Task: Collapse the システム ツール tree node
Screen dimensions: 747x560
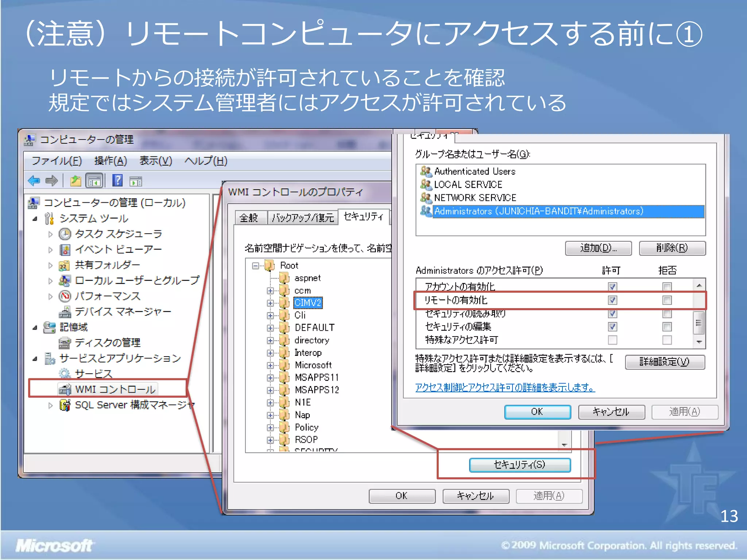Action: (35, 219)
